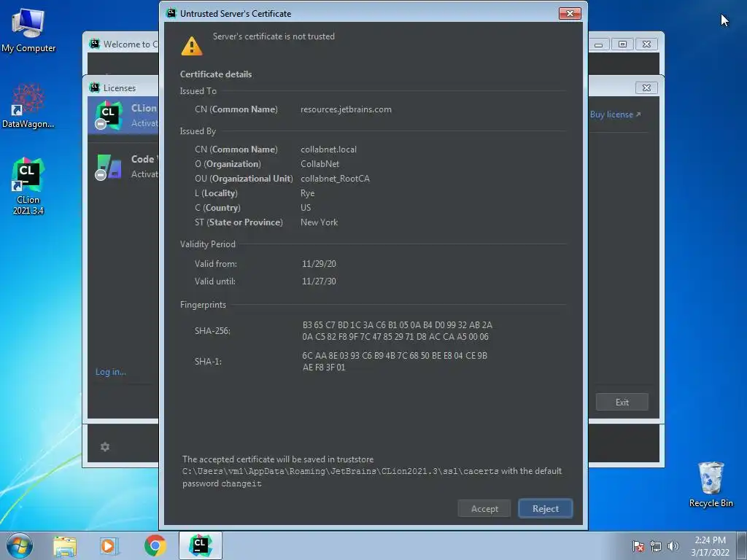Click the yellow warning triangle icon
Viewport: 747px width, 560px height.
(192, 46)
